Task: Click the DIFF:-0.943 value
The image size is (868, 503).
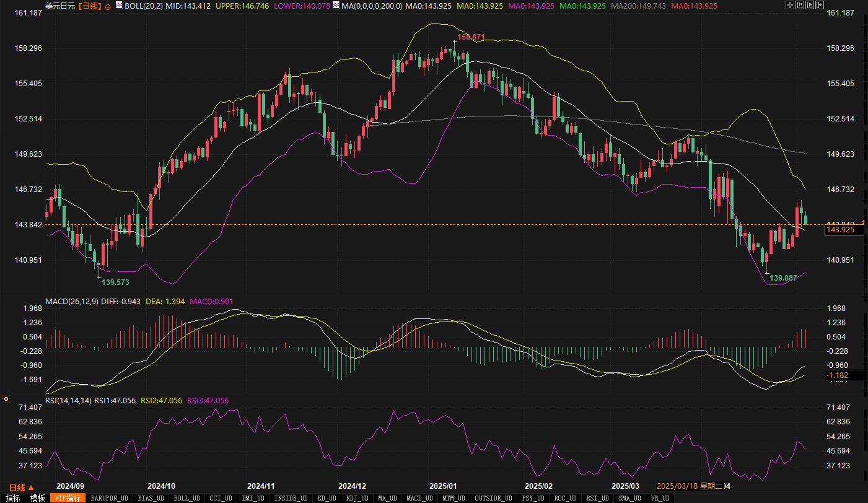Action: [120, 302]
